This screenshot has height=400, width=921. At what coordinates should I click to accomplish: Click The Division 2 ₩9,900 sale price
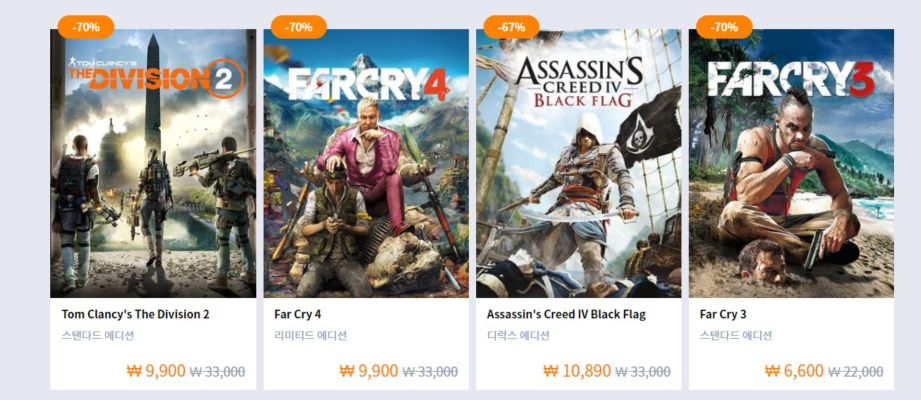click(156, 371)
